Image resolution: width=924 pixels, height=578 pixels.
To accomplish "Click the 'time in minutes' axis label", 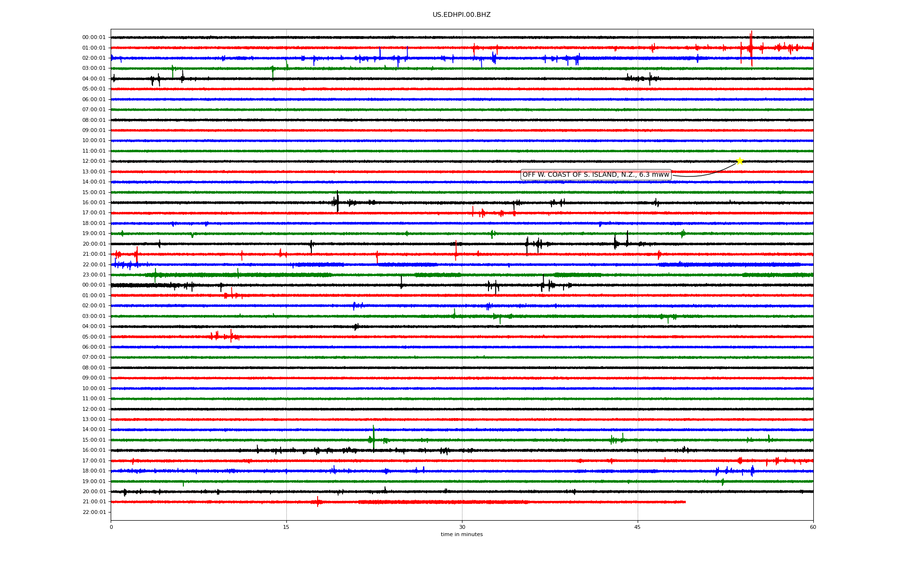I will point(462,535).
